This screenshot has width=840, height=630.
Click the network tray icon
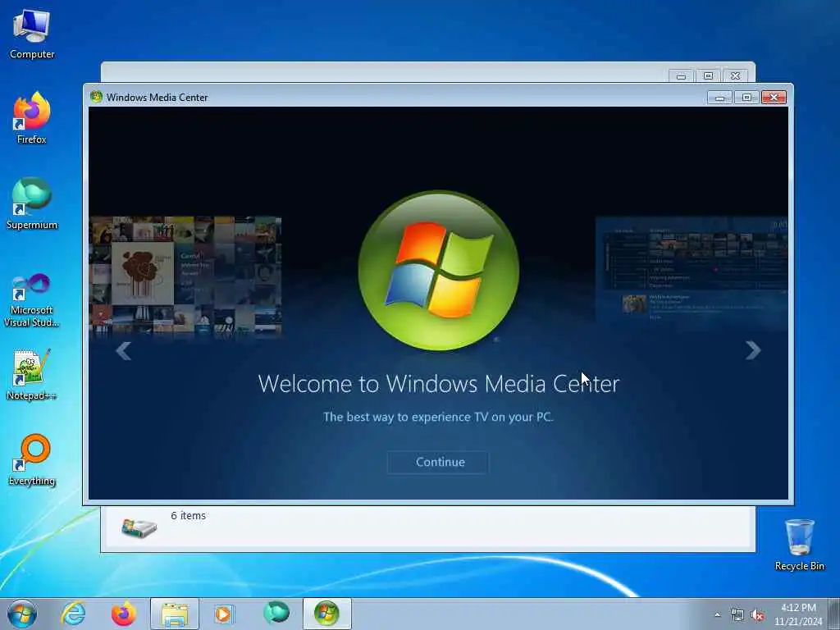(x=737, y=615)
